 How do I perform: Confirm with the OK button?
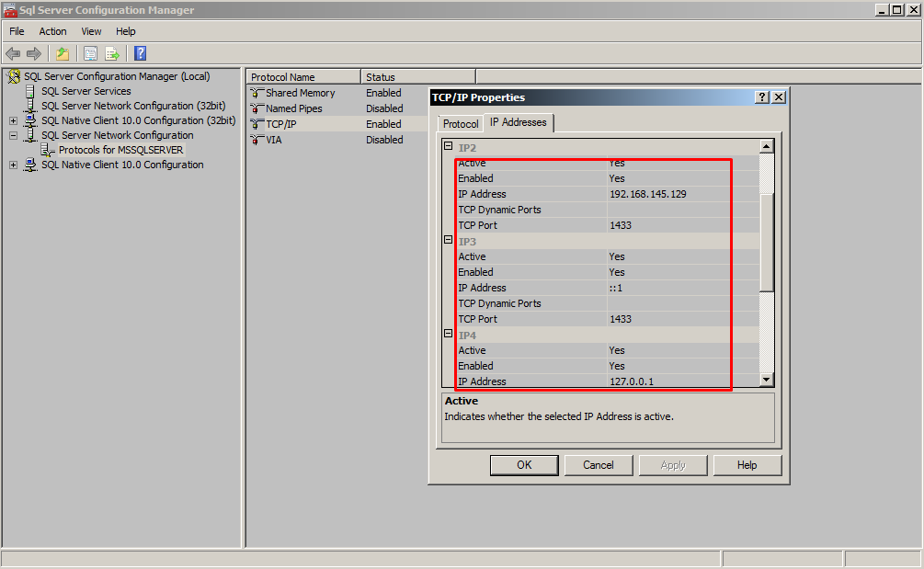point(524,465)
